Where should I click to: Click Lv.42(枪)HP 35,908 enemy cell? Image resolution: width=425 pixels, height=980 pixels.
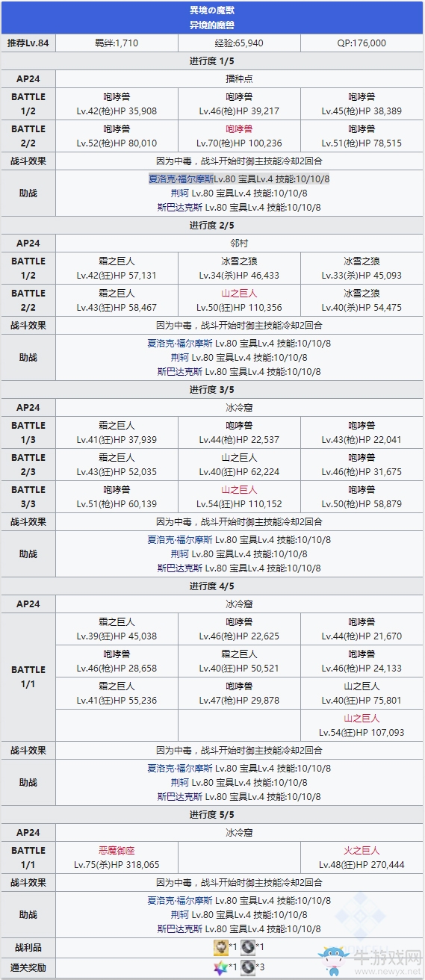click(117, 104)
